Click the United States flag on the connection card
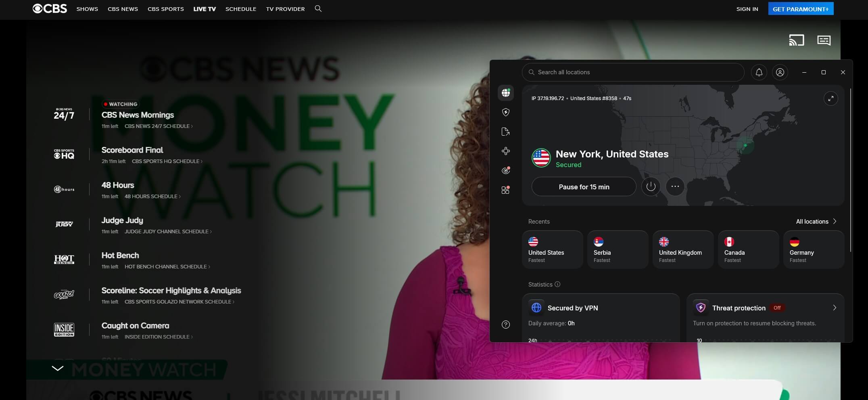Screen dimensions: 868x400 click(541, 158)
